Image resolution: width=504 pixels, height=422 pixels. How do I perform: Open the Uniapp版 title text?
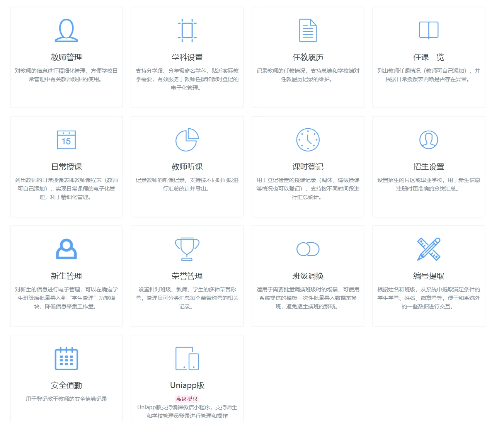point(187,385)
